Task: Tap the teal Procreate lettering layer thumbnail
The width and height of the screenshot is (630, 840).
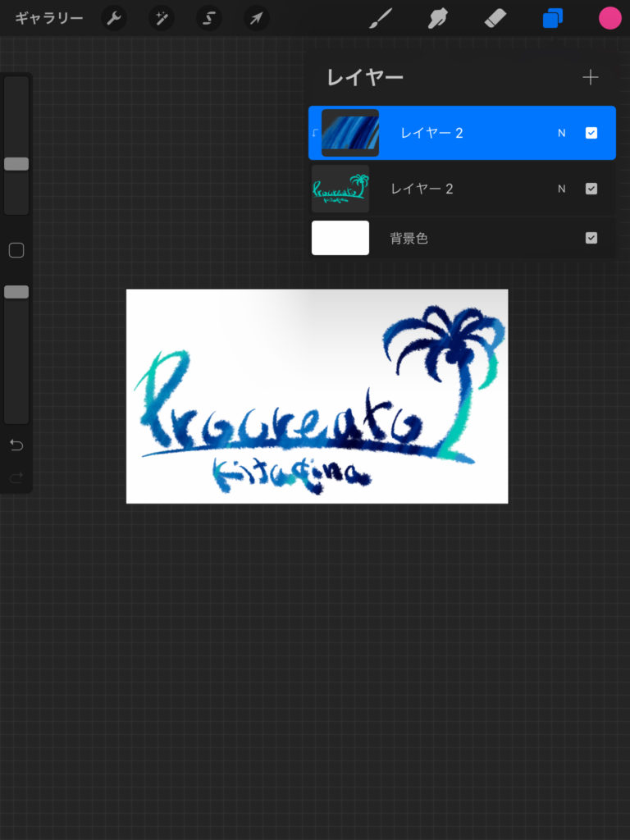Action: [x=340, y=189]
